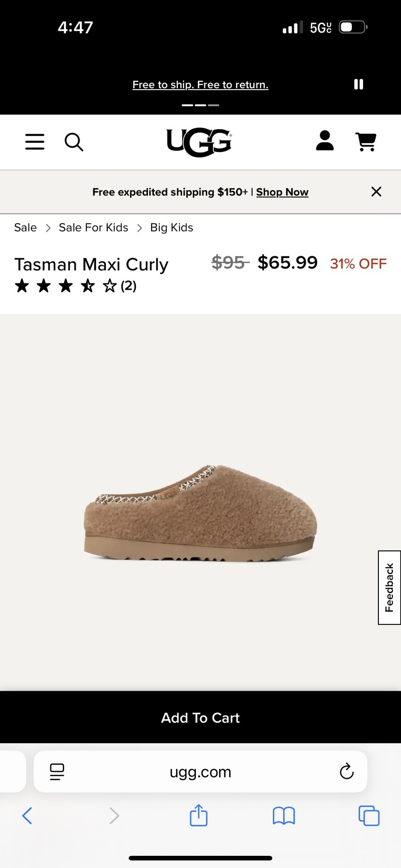This screenshot has width=401, height=868.
Task: Tap the search magnifier icon
Action: [x=74, y=142]
